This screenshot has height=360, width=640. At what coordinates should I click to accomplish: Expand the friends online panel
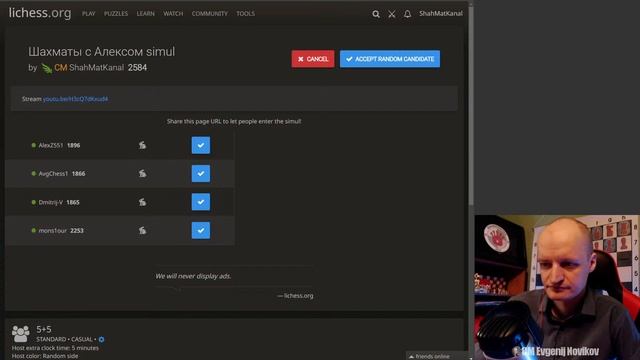click(x=429, y=356)
